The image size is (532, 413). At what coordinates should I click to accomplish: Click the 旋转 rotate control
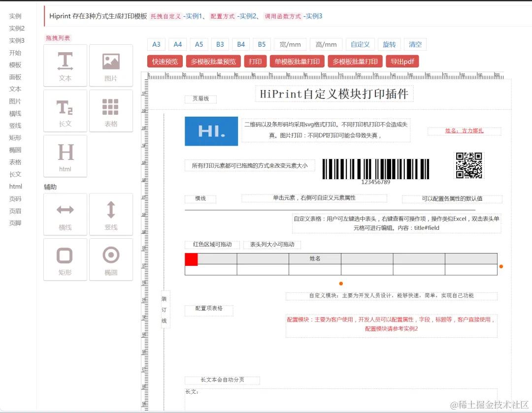tap(390, 44)
